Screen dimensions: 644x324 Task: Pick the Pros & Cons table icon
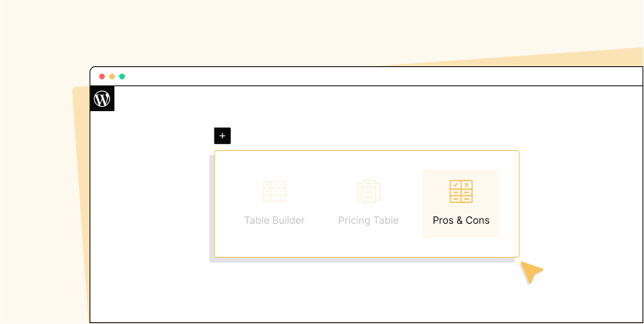[x=461, y=191]
